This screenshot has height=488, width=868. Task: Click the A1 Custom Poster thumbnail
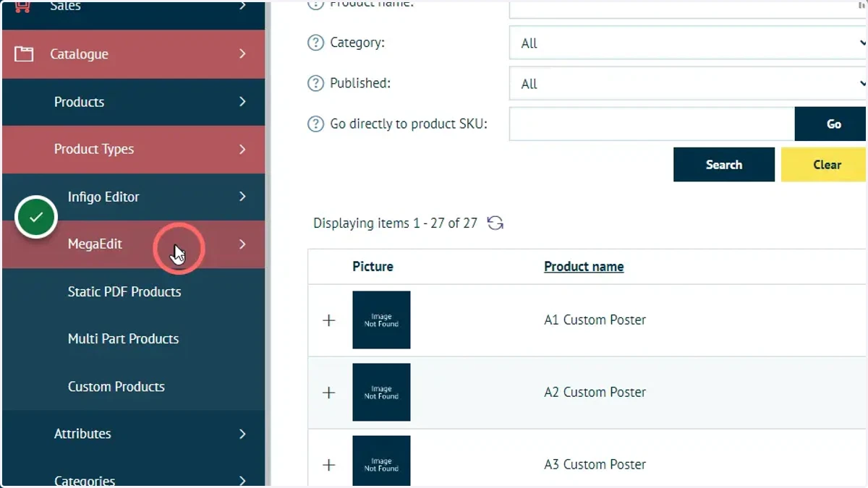click(381, 320)
